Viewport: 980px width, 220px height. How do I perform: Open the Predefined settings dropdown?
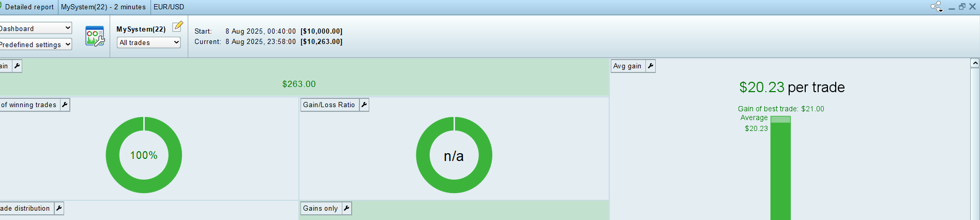point(35,45)
